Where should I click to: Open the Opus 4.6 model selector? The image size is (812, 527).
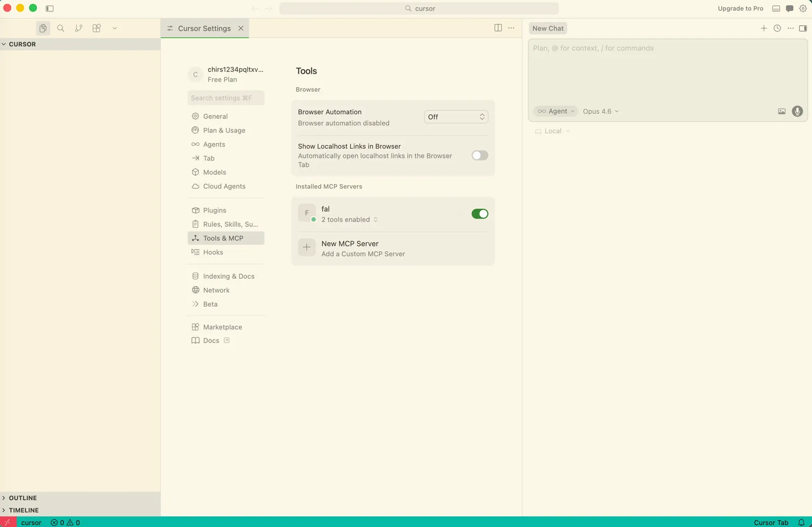(x=601, y=111)
